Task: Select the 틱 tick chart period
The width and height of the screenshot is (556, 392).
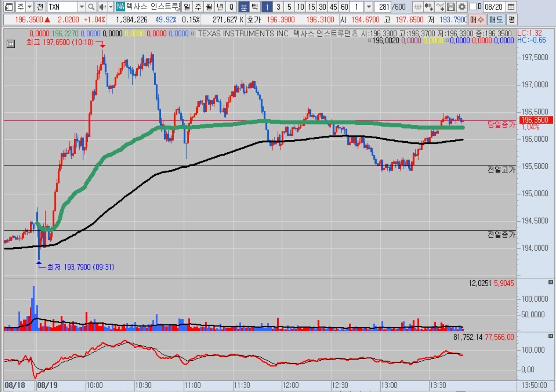Action: 255,7
